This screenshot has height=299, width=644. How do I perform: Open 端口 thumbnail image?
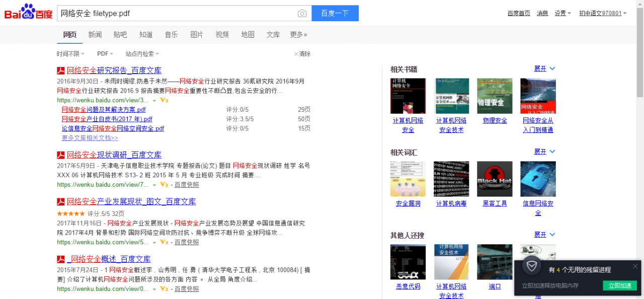coord(495,262)
